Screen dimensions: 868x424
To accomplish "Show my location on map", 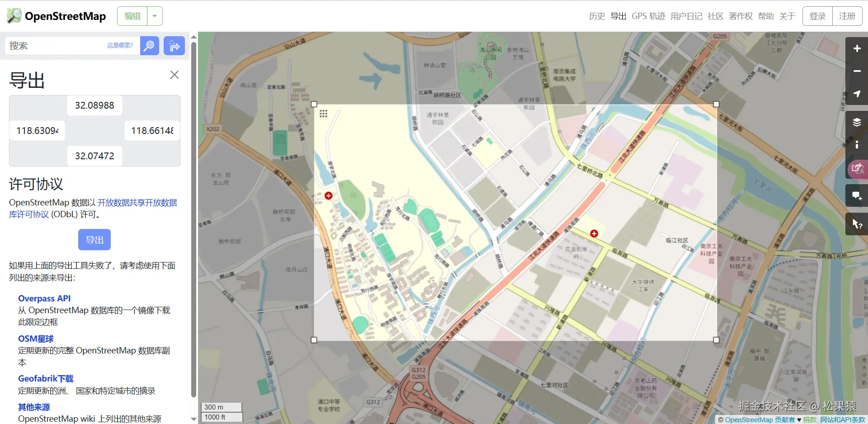I will (857, 94).
